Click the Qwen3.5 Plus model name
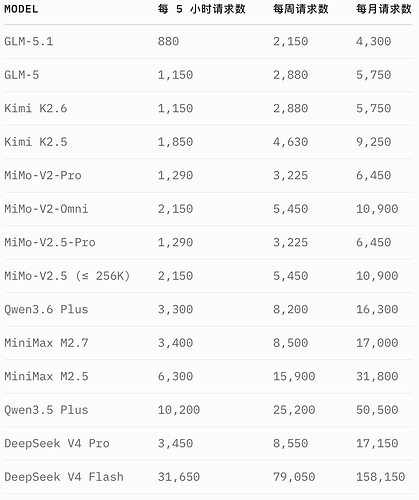Viewport: 419px width, 500px height. [46, 410]
